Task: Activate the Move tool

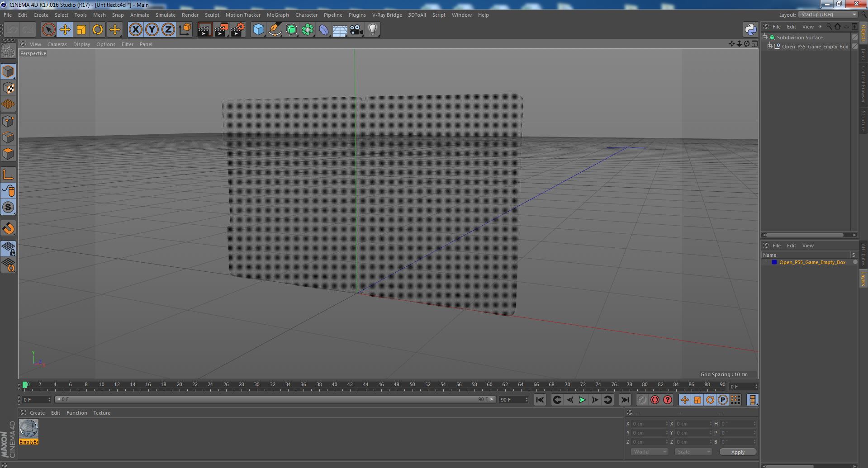Action: point(65,30)
